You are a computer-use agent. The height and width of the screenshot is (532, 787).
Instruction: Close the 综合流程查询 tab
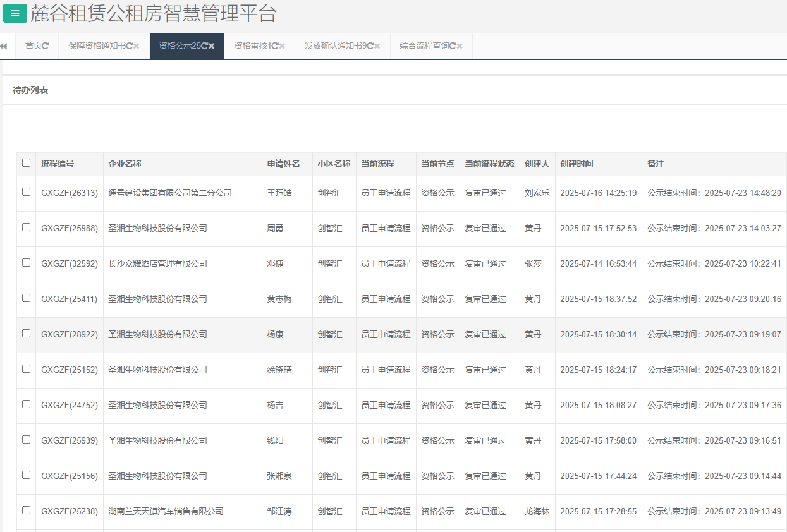point(460,46)
